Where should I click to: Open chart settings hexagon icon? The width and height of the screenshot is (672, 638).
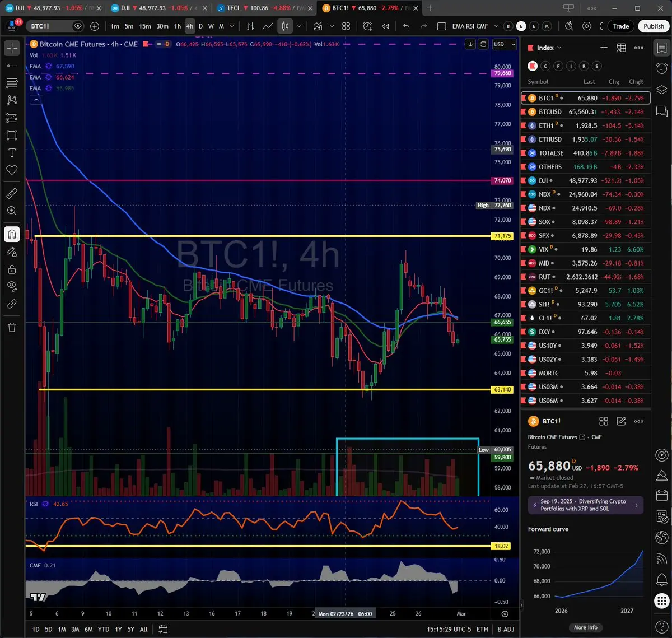click(x=587, y=26)
